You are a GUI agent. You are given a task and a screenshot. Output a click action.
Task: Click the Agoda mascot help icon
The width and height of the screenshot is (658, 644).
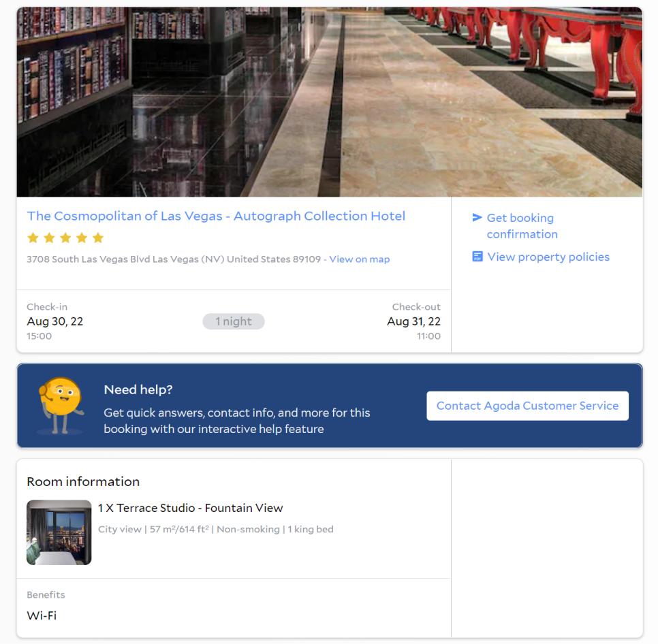61,406
